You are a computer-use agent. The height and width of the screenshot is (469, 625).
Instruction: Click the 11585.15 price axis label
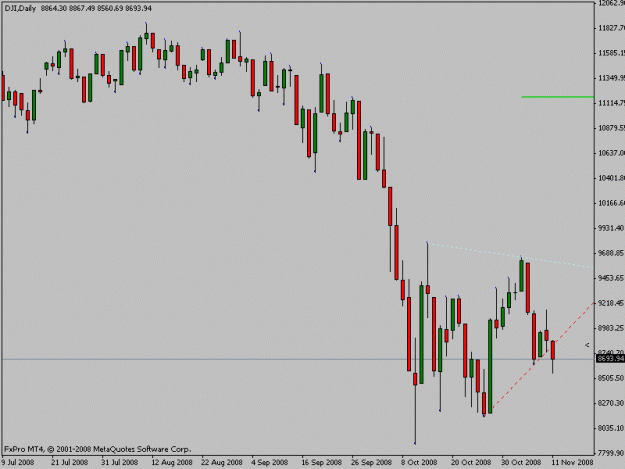click(611, 53)
